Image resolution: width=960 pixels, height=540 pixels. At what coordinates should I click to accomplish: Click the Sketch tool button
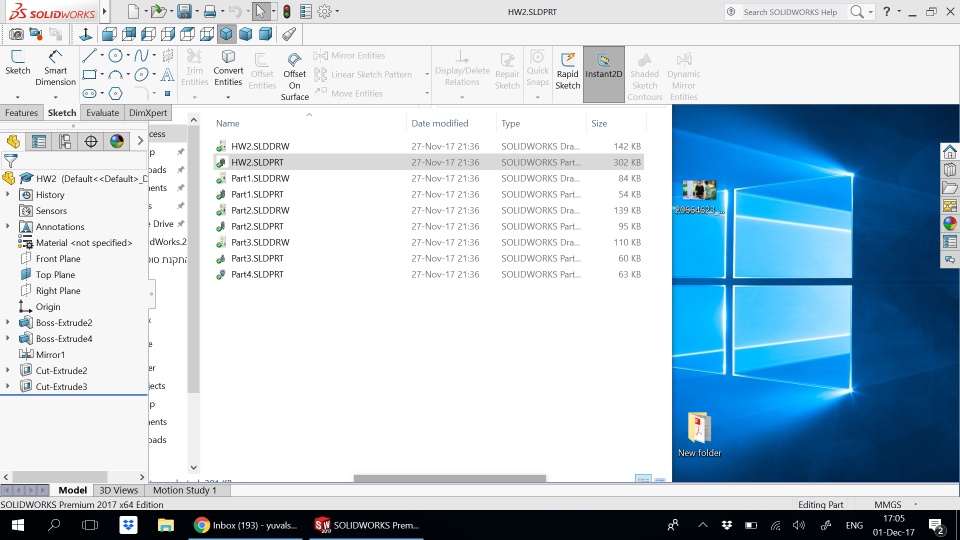[17, 62]
